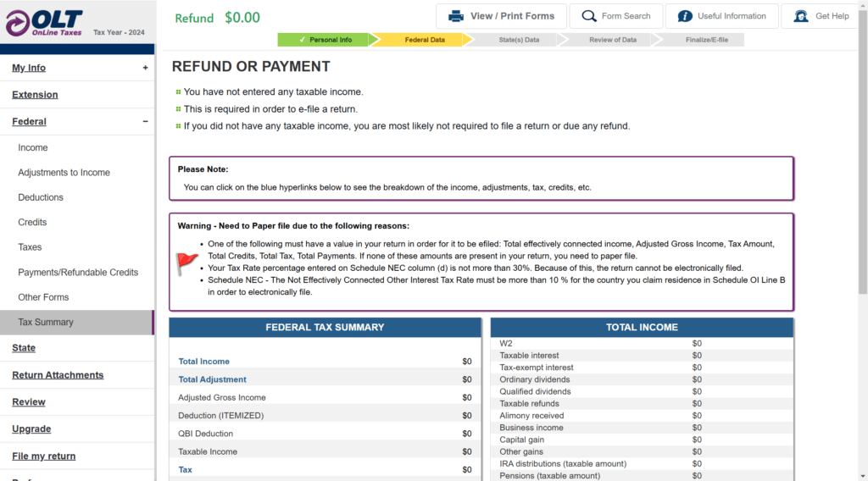Expand the My Info sidebar section

145,68
